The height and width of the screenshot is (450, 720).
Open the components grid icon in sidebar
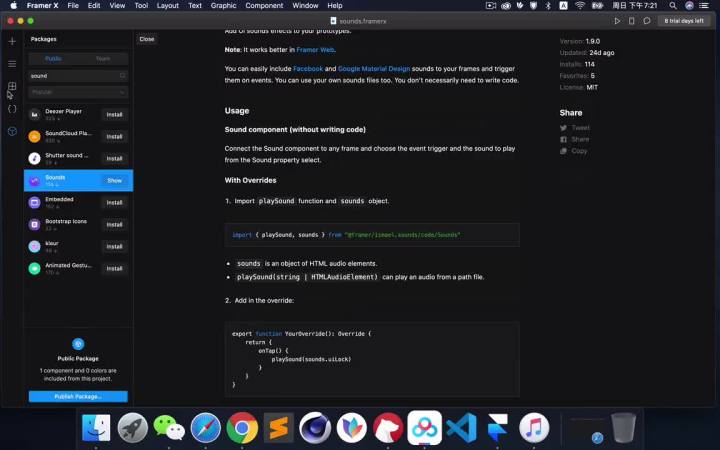tap(12, 86)
